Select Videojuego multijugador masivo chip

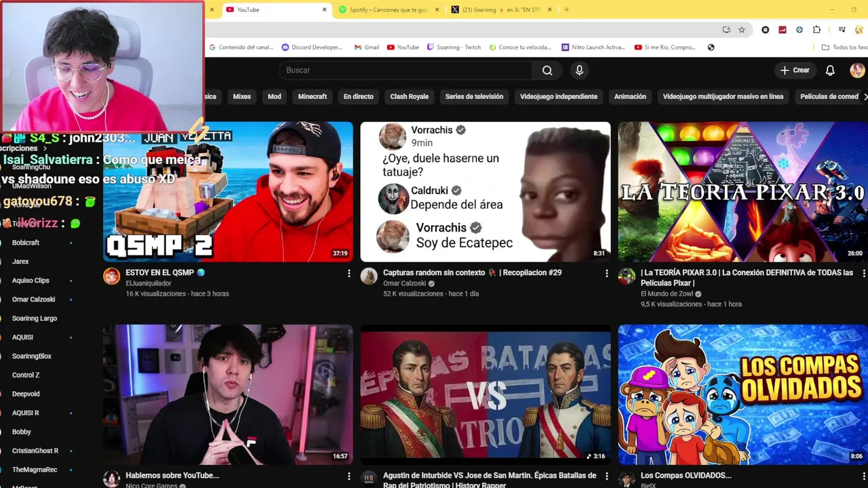pyautogui.click(x=723, y=97)
